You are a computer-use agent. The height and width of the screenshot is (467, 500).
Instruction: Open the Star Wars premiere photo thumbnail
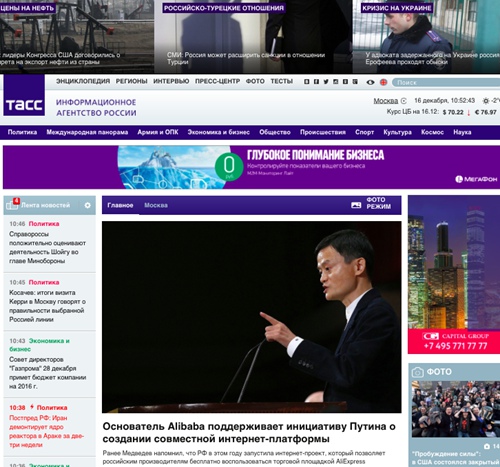(456, 409)
